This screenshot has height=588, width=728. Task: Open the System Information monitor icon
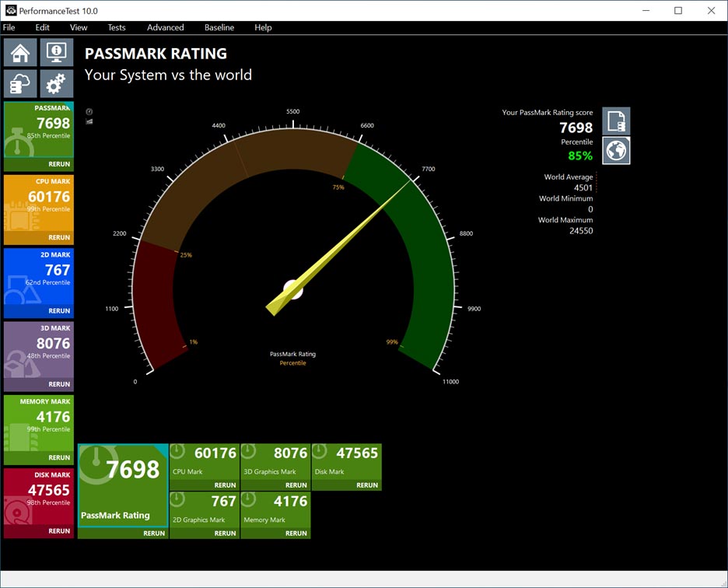coord(57,52)
